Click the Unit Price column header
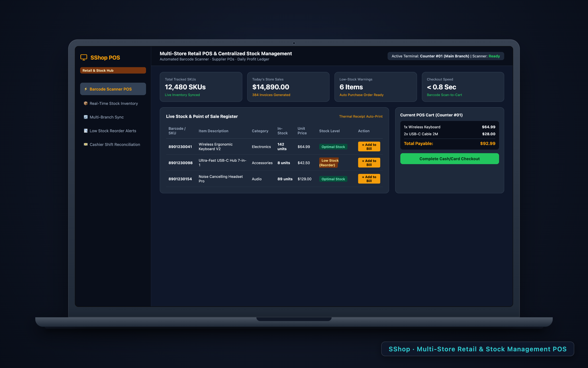 pyautogui.click(x=302, y=131)
